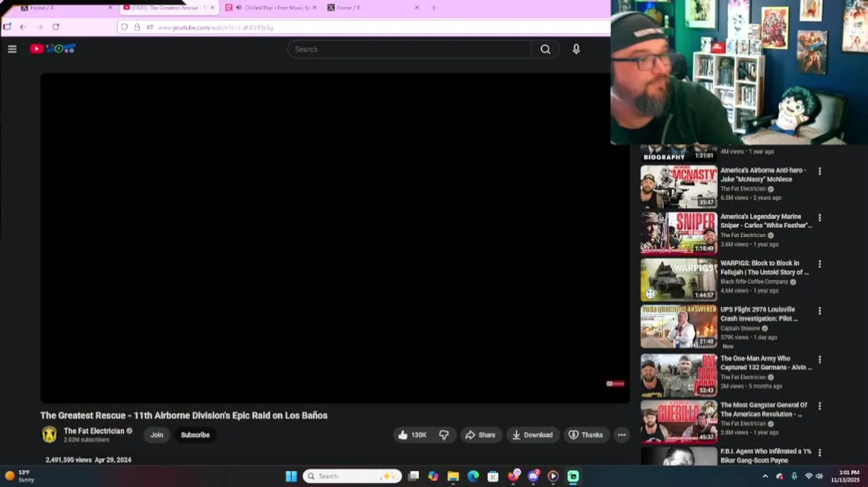
Task: Go back with browser back arrow
Action: (23, 27)
